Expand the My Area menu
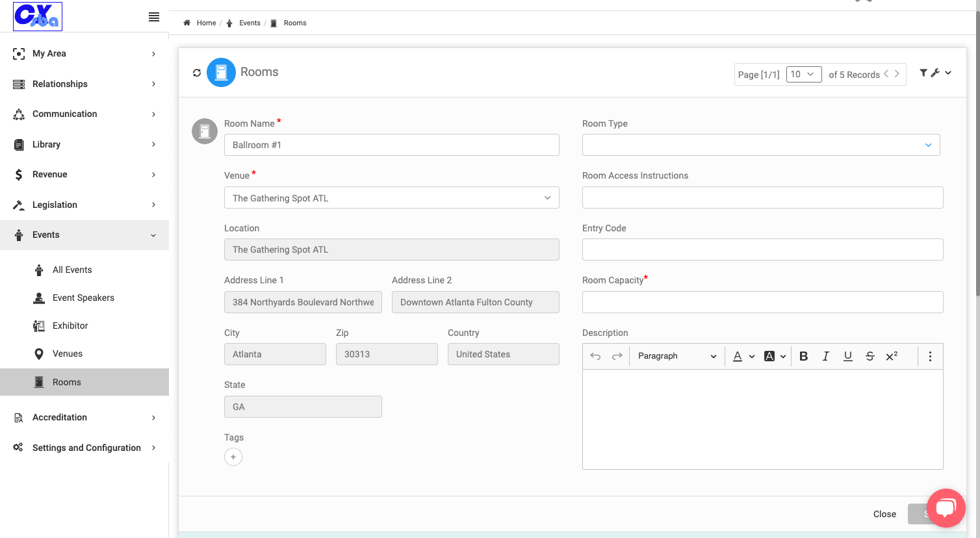Image resolution: width=980 pixels, height=538 pixels. tap(84, 53)
